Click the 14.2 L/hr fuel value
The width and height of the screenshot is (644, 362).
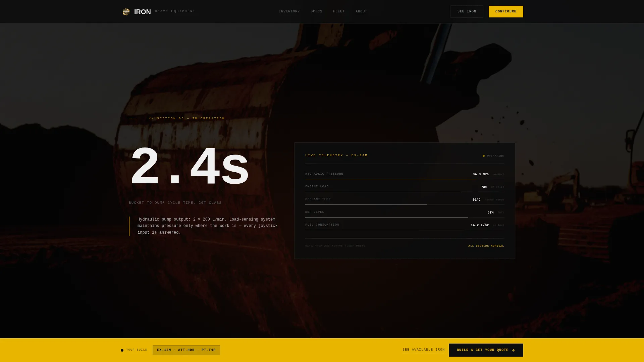tap(479, 225)
